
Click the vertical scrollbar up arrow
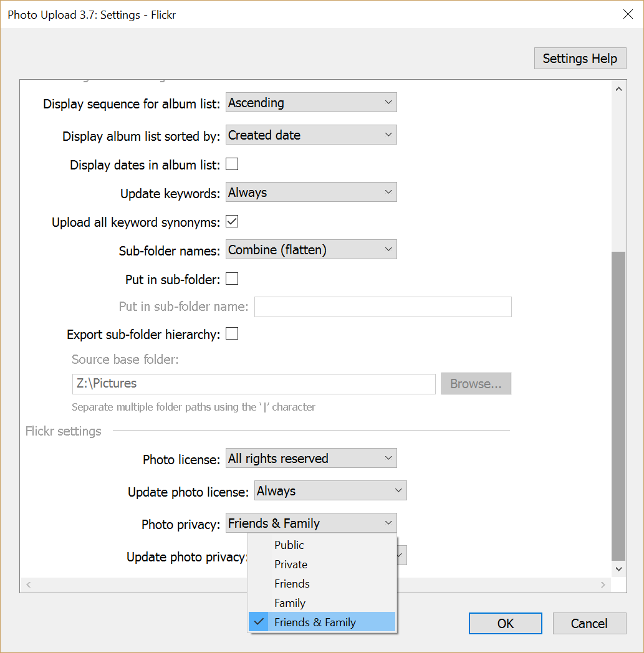tap(618, 89)
